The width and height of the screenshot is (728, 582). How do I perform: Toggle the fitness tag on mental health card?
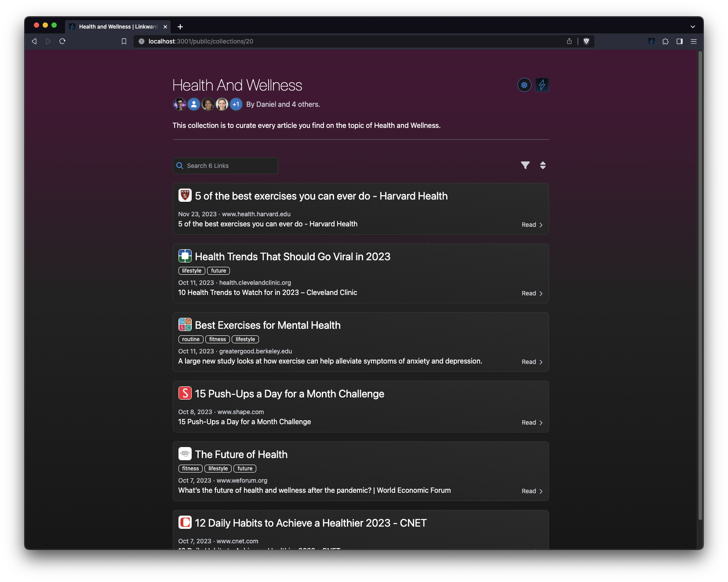[x=217, y=339]
